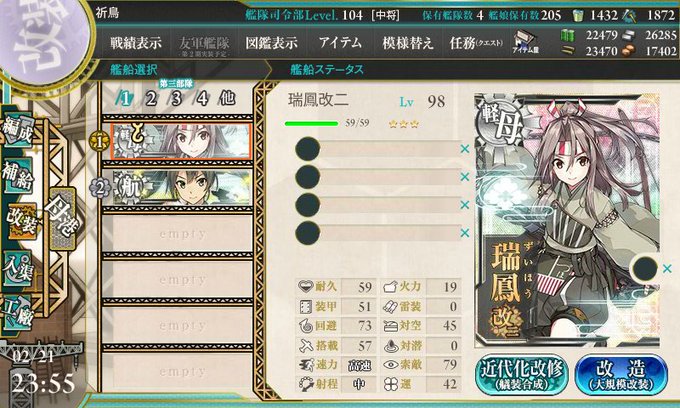Open the 補給 resupply icon
This screenshot has height=408, width=680.
coord(18,175)
